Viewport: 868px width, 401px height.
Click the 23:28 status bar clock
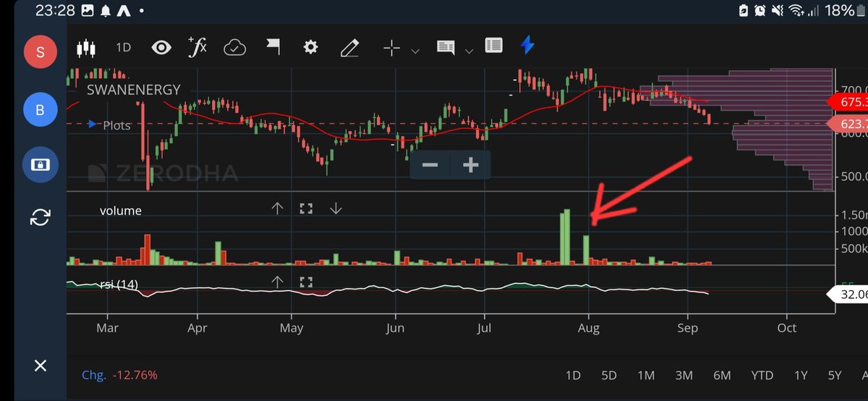pyautogui.click(x=56, y=12)
